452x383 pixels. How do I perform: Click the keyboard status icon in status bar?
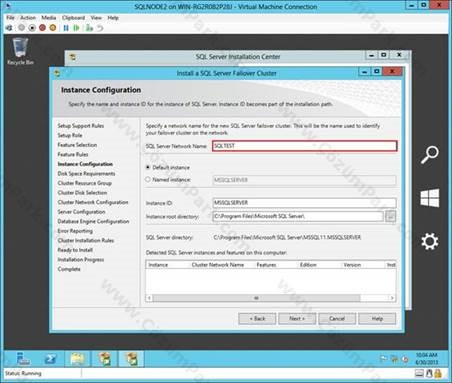pos(419,374)
